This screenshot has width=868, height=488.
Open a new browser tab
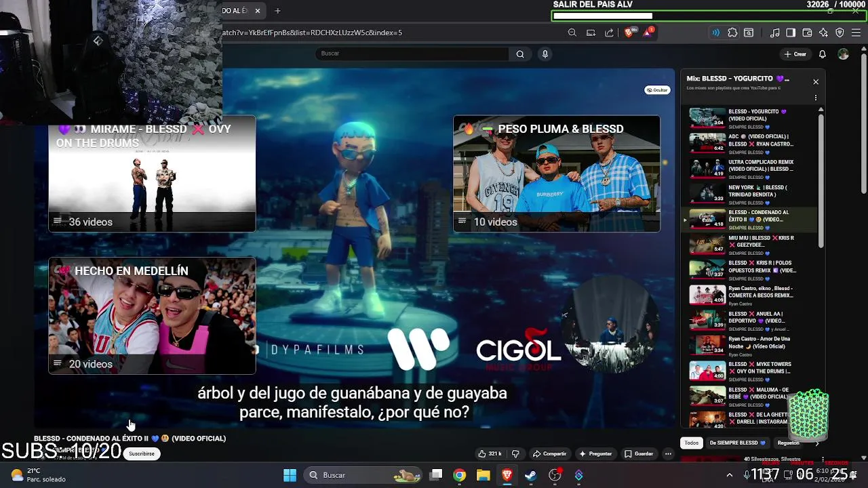[x=277, y=11]
